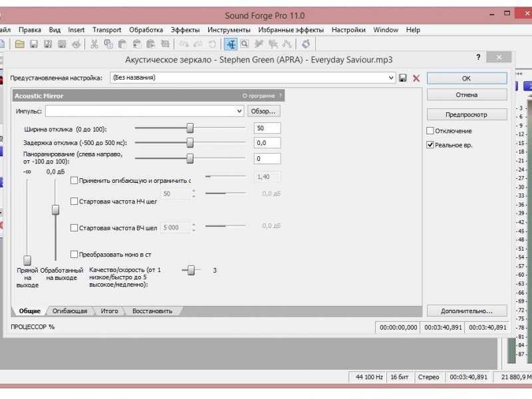Select the Envelope tool with connected points

[x=287, y=44]
